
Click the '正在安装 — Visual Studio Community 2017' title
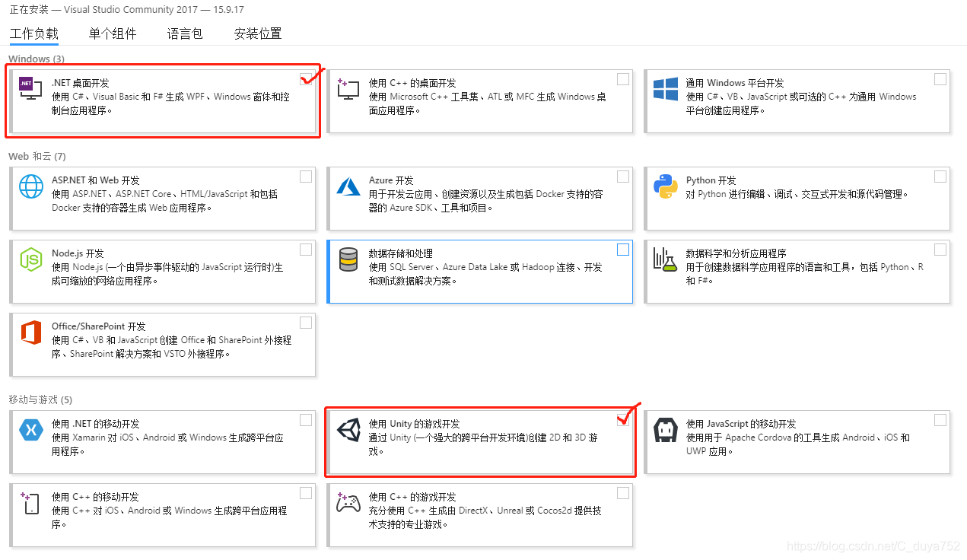pyautogui.click(x=105, y=9)
